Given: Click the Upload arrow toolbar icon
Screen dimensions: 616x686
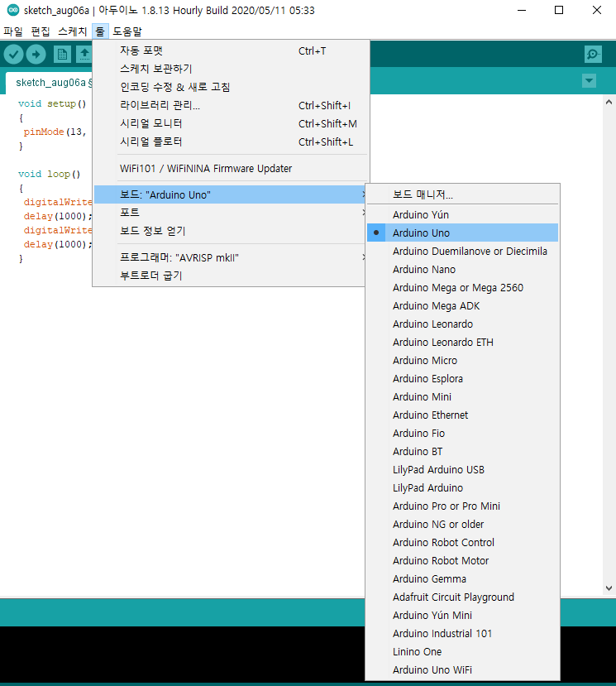Looking at the screenshot, I should (36, 55).
